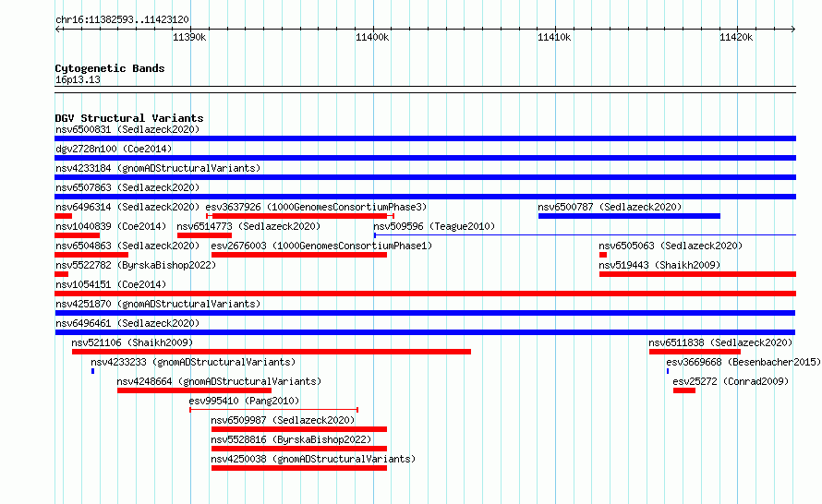Click the nsv6505063 (Sedlazeck2020) label
Viewport: 822px width, 504px height.
pos(671,246)
